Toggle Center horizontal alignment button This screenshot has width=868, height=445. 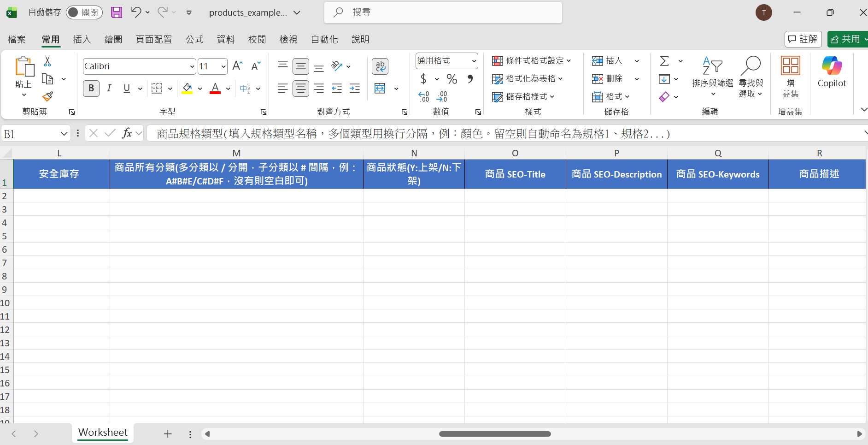(x=301, y=89)
